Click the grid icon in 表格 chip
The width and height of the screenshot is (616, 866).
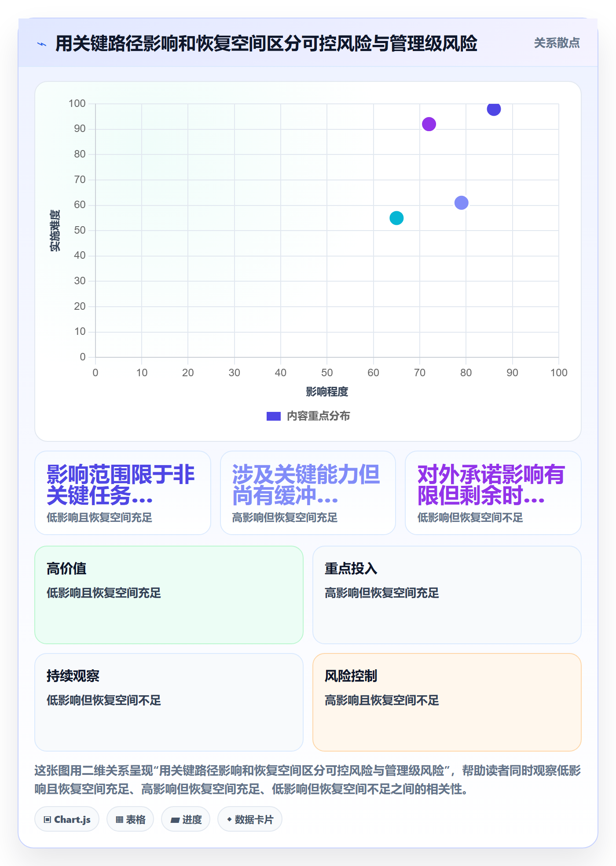click(120, 819)
